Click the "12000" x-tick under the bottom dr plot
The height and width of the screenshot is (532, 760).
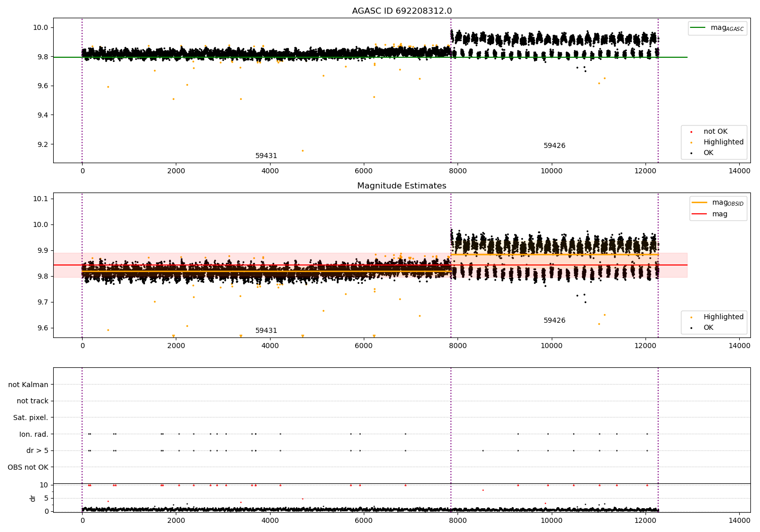point(645,520)
